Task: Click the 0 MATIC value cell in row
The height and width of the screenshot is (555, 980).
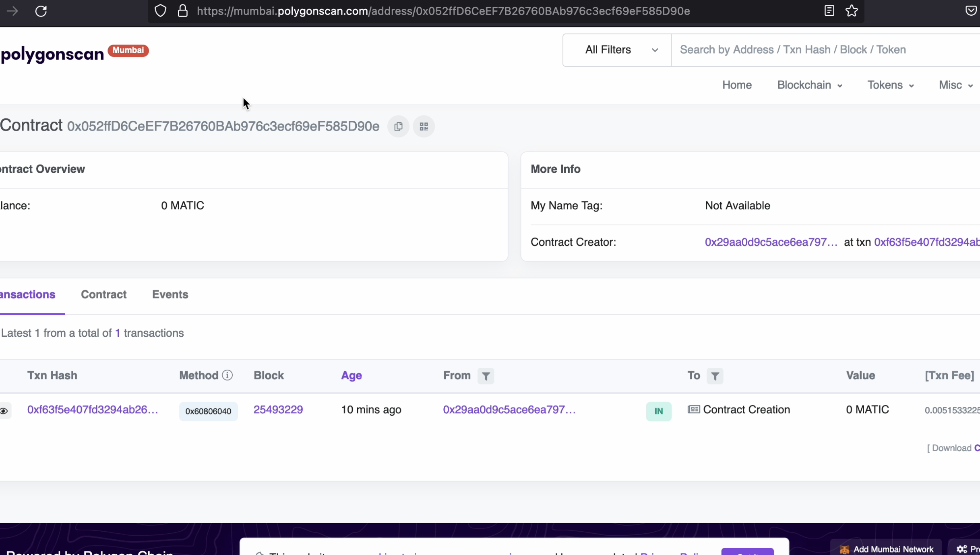Action: 867,410
